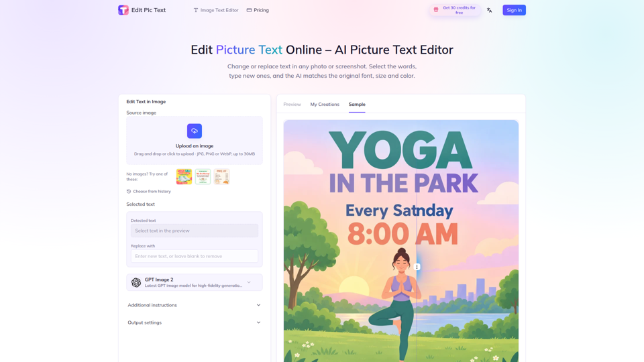Click the Edit Pic Text brand name
The height and width of the screenshot is (362, 644).
[148, 10]
